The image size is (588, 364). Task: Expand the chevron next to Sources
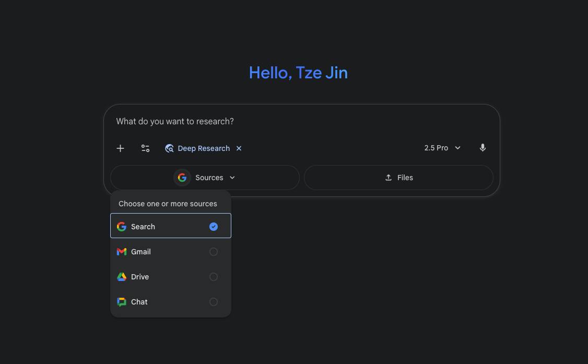click(232, 177)
